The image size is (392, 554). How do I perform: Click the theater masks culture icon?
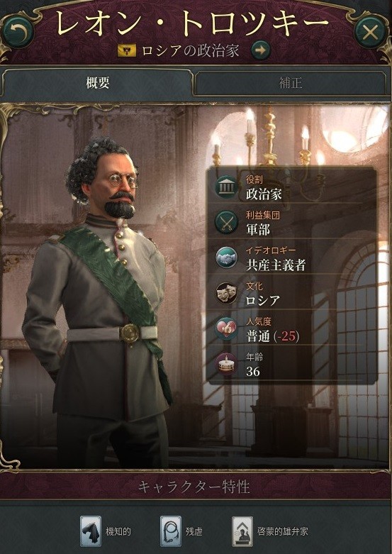pos(226,293)
